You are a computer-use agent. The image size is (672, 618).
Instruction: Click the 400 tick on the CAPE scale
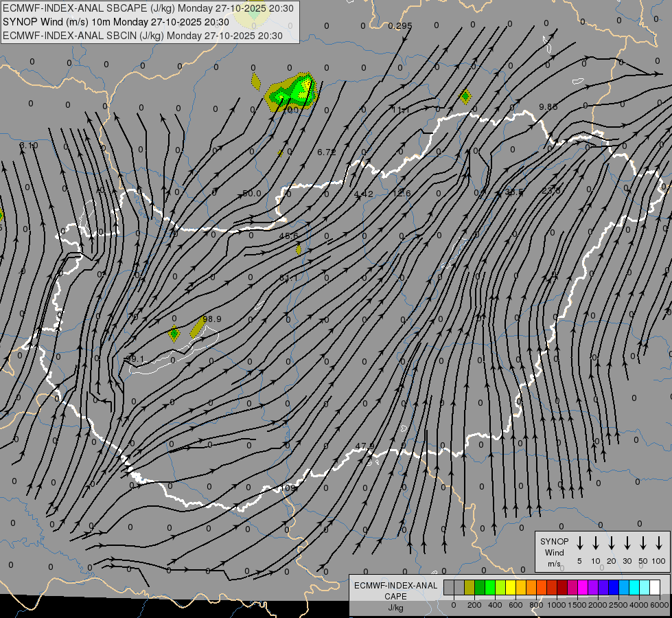coord(495,605)
